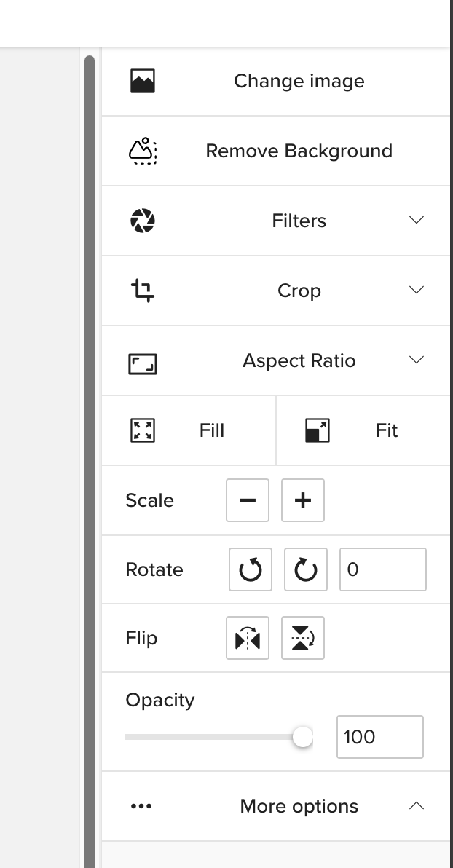Flip image vertically
Image resolution: width=453 pixels, height=868 pixels.
click(x=303, y=639)
